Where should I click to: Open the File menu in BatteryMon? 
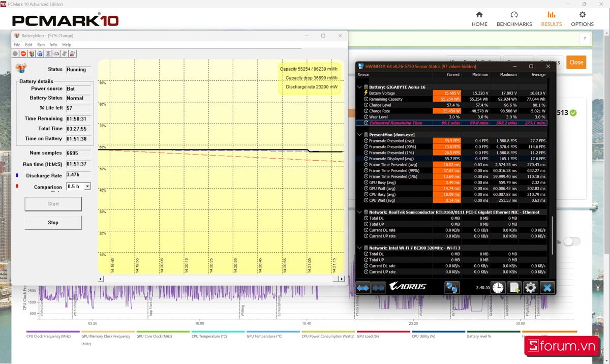[17, 45]
